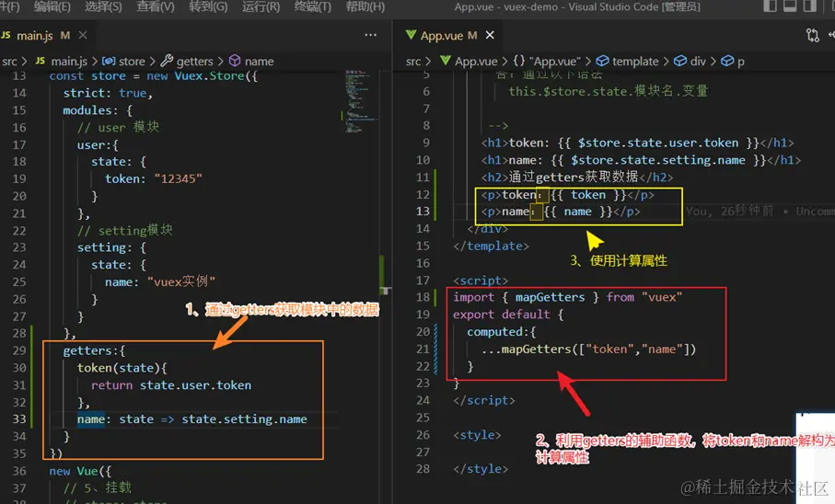Viewport: 835px width, 504px height.
Task: Click the JS icon in main.js breadcrumb
Action: coord(41,61)
